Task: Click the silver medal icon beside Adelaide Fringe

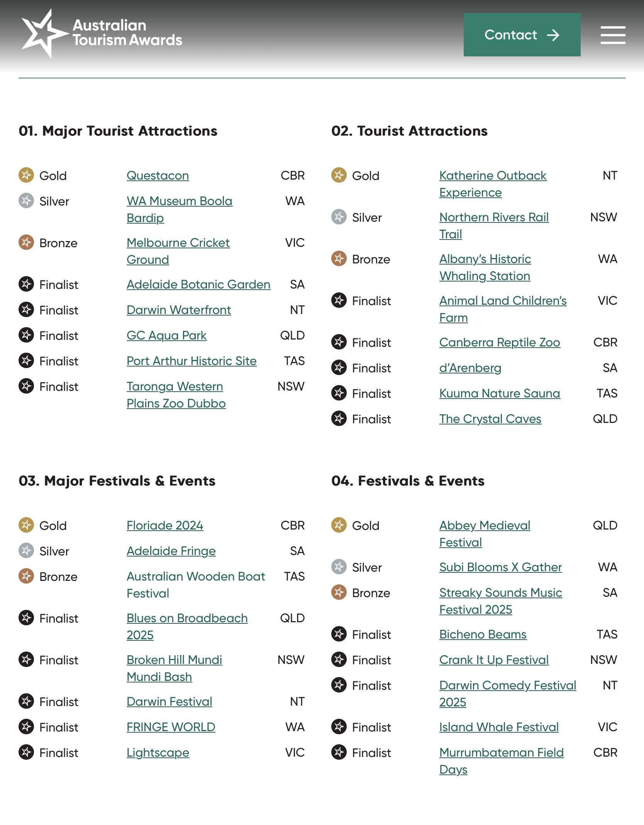Action: 26,551
